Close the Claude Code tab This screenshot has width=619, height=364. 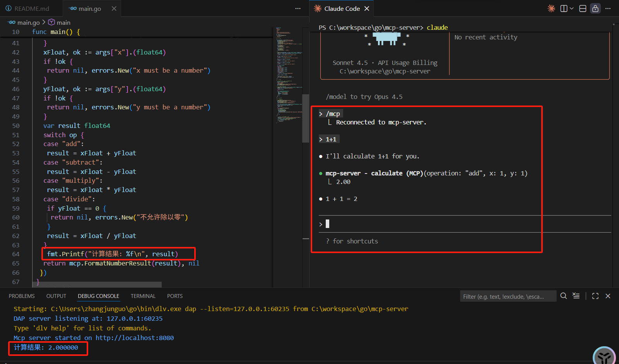(x=367, y=9)
